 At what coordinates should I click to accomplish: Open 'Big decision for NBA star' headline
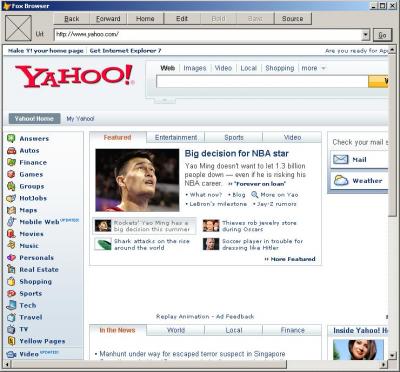237,153
